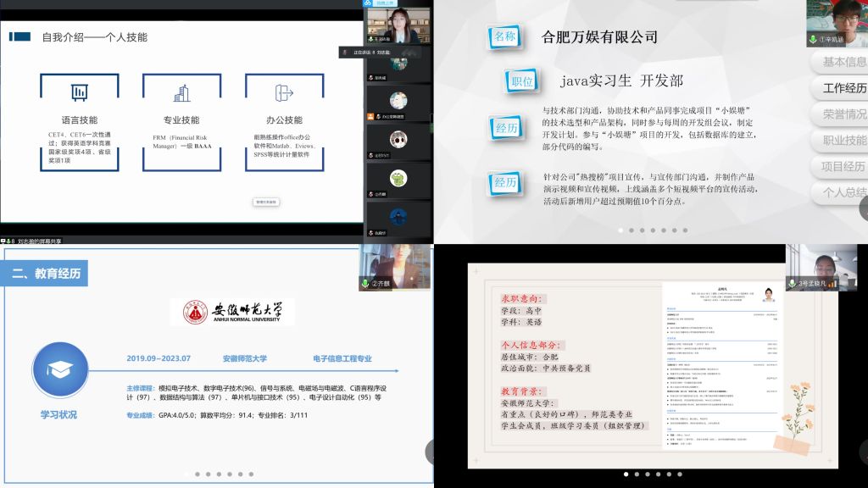The width and height of the screenshot is (868, 488).
Task: Click the frog avatar in participant list
Action: 398,179
